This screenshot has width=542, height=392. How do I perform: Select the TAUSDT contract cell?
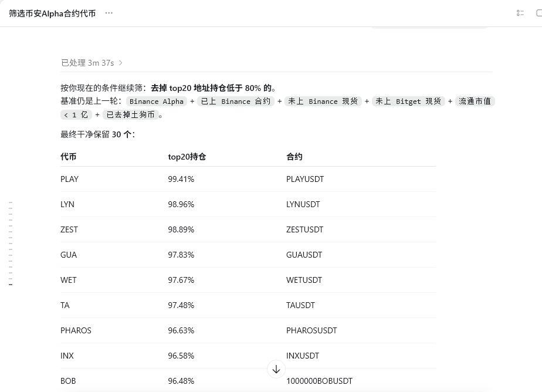pyautogui.click(x=300, y=305)
